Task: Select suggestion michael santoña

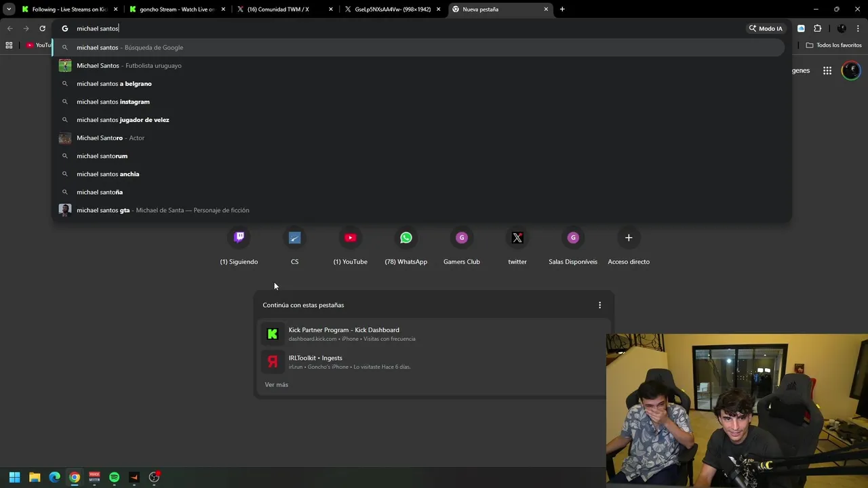Action: [419, 192]
